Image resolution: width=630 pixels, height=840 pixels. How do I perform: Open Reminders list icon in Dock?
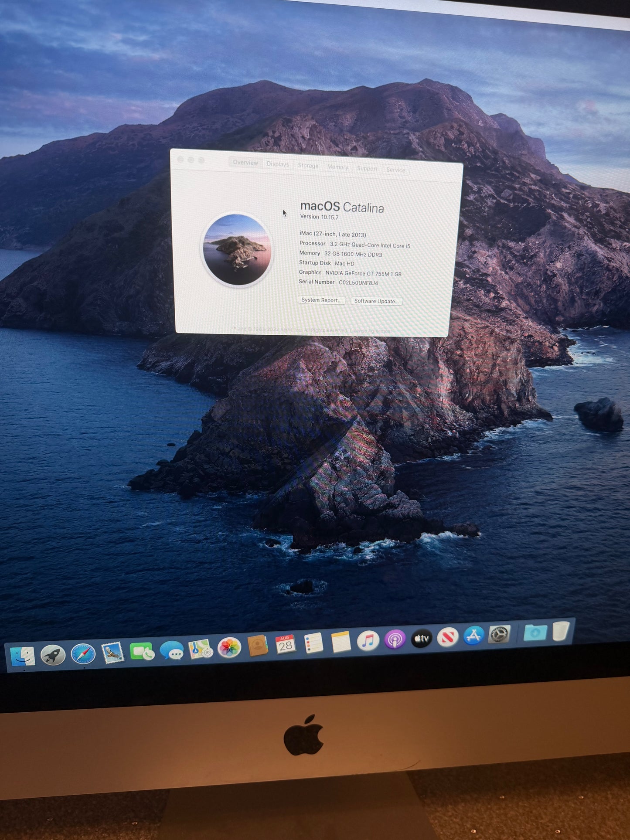pyautogui.click(x=313, y=643)
